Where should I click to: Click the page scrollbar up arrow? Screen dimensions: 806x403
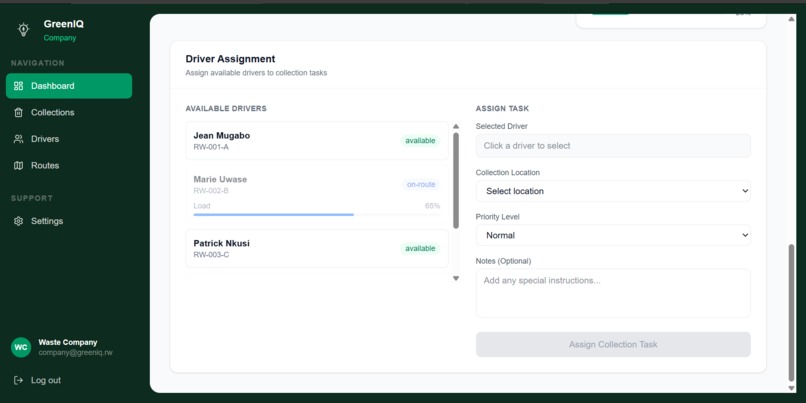[791, 19]
